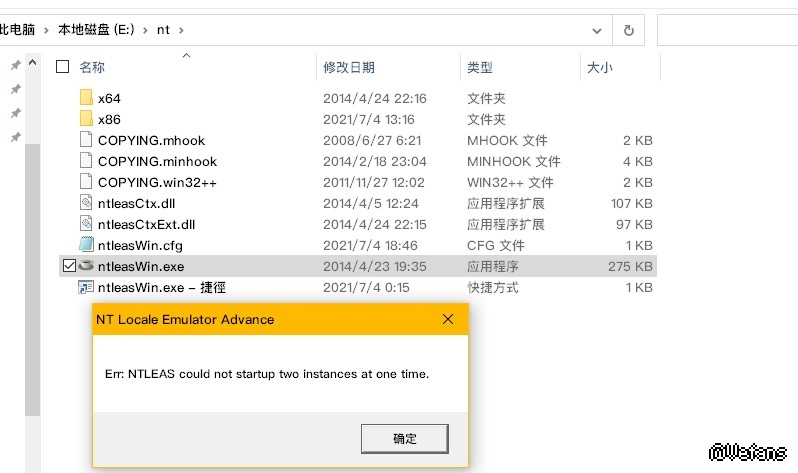Click the 快捷方式 type cell
798x473 pixels.
(x=493, y=288)
